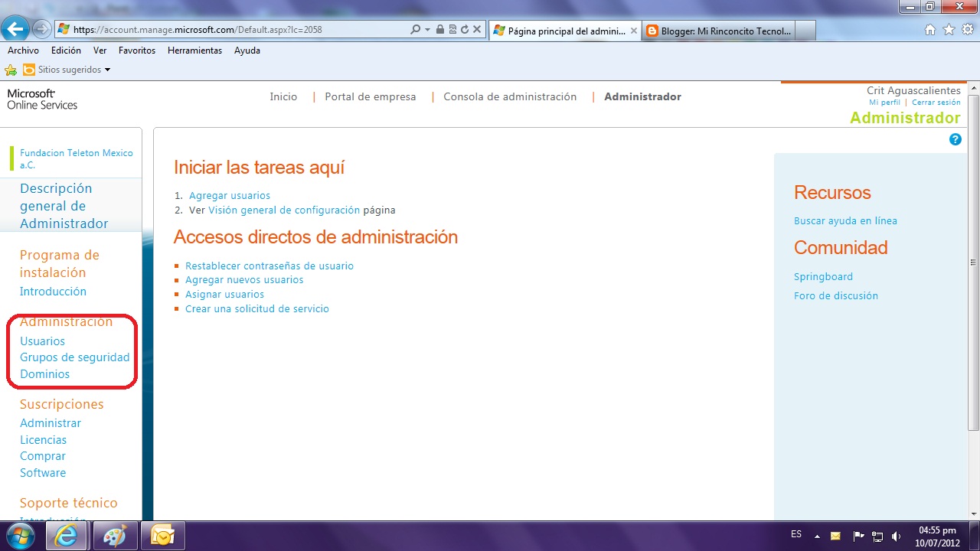
Task: Click the blue help question mark icon
Action: tap(955, 139)
